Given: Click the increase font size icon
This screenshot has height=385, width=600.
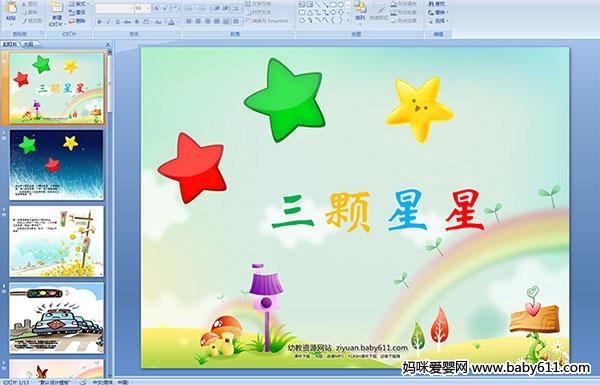Looking at the screenshot, I should pos(157,8).
